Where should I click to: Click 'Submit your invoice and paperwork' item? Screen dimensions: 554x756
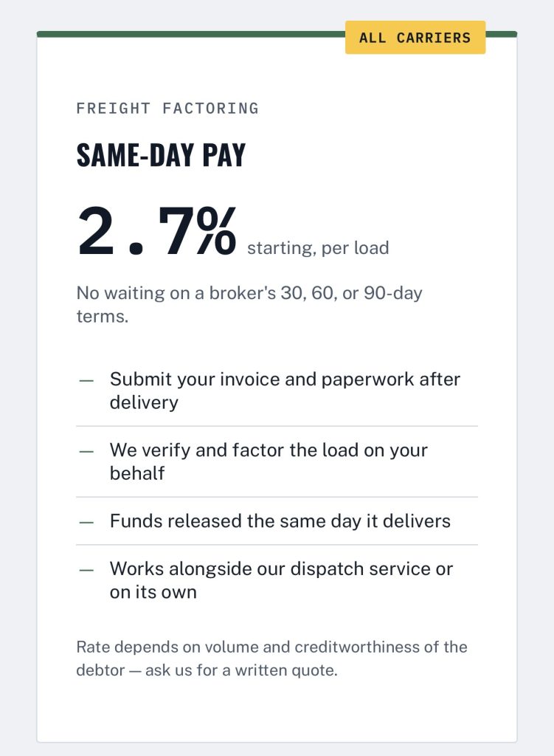285,391
